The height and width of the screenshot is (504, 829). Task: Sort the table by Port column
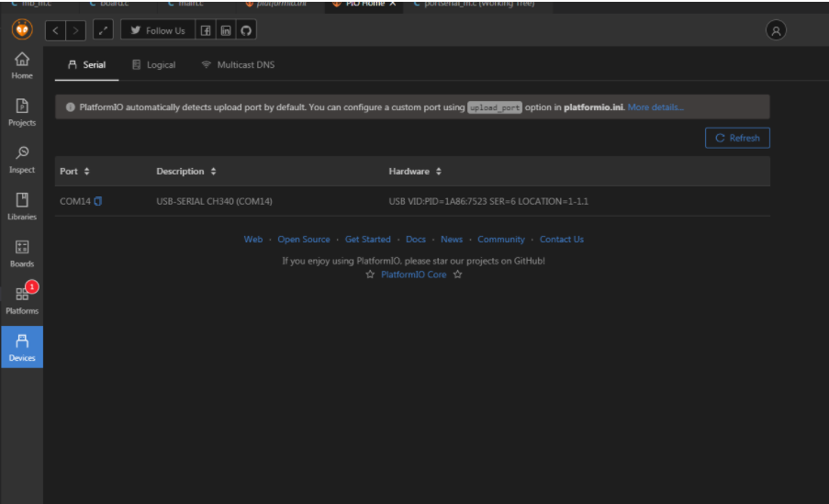74,172
